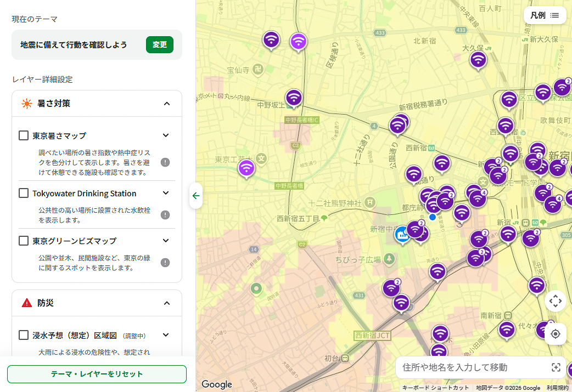Show info for 東京暑さマップ layer

coord(165,162)
